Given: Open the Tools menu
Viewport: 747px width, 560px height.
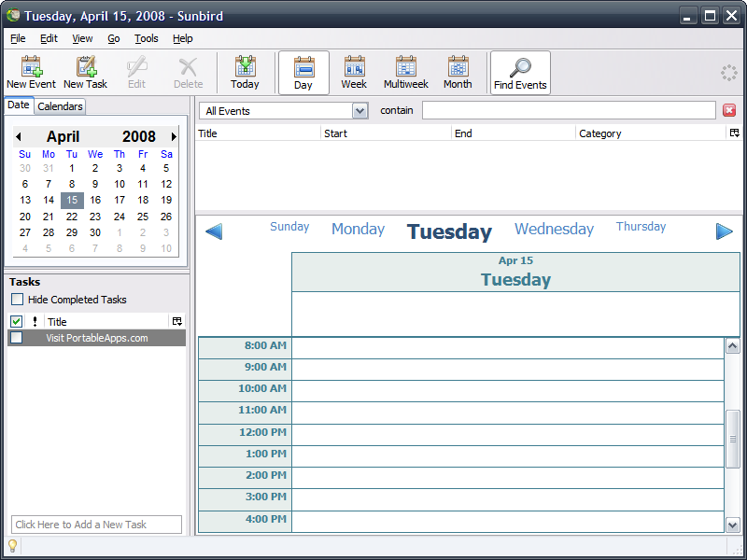Looking at the screenshot, I should tap(146, 38).
